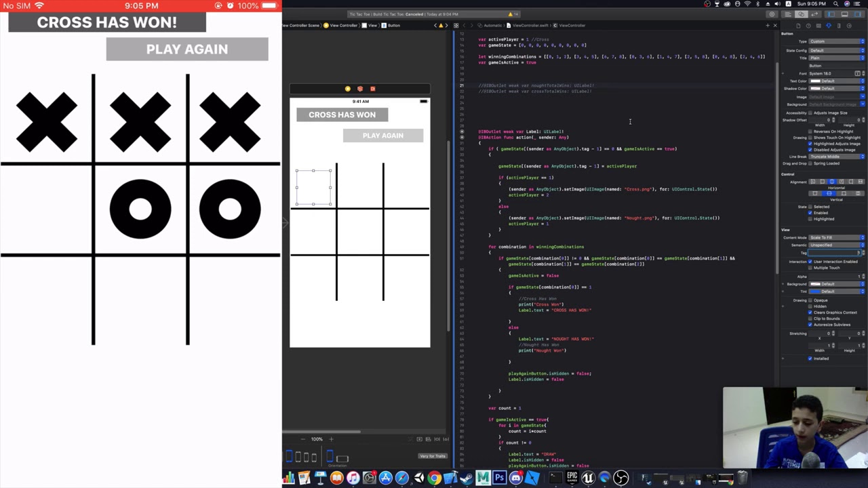The width and height of the screenshot is (868, 488).
Task: Select View Controller in storyboard jump bar
Action: pos(341,26)
